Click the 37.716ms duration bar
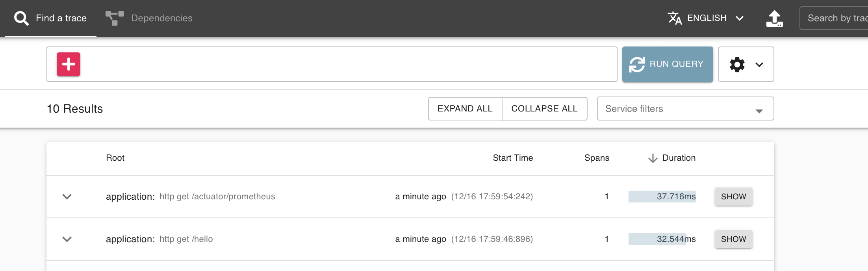The height and width of the screenshot is (271, 868). [662, 197]
